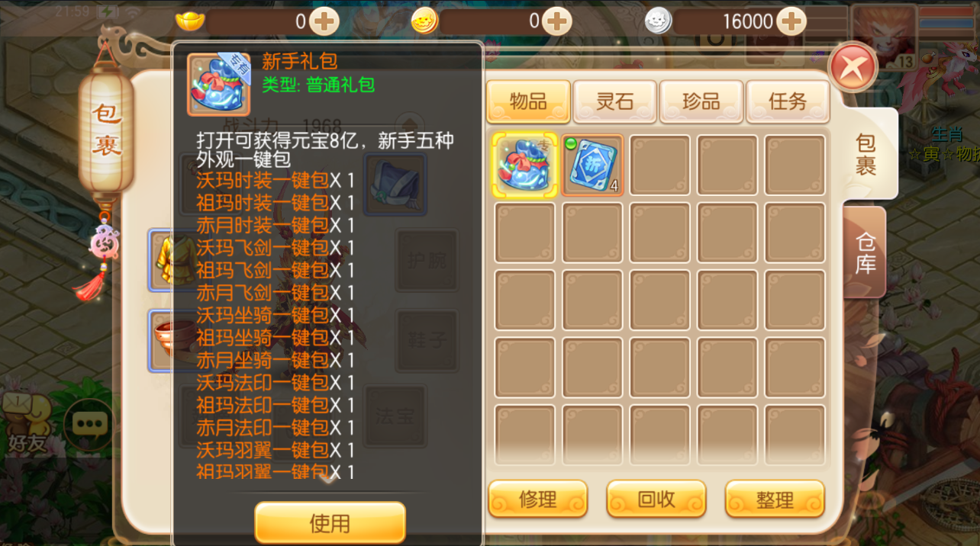
Task: Select the blue discount card item
Action: pyautogui.click(x=593, y=165)
